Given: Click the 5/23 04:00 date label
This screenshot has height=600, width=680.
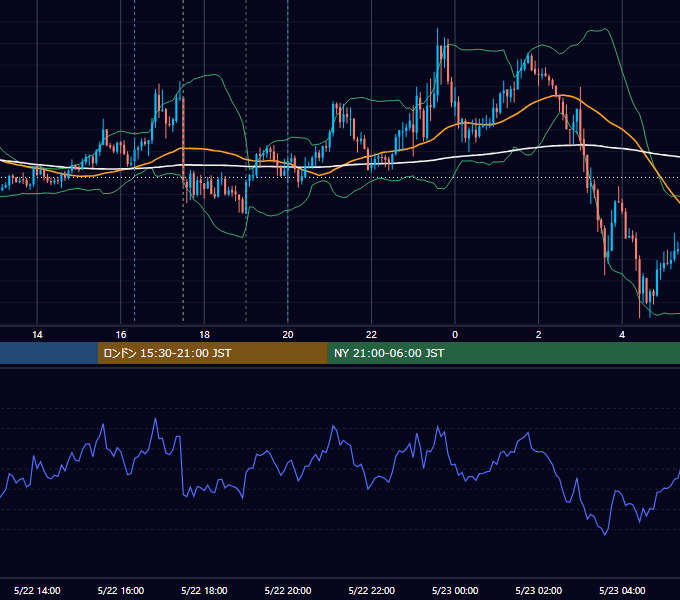Looking at the screenshot, I should click(x=622, y=590).
